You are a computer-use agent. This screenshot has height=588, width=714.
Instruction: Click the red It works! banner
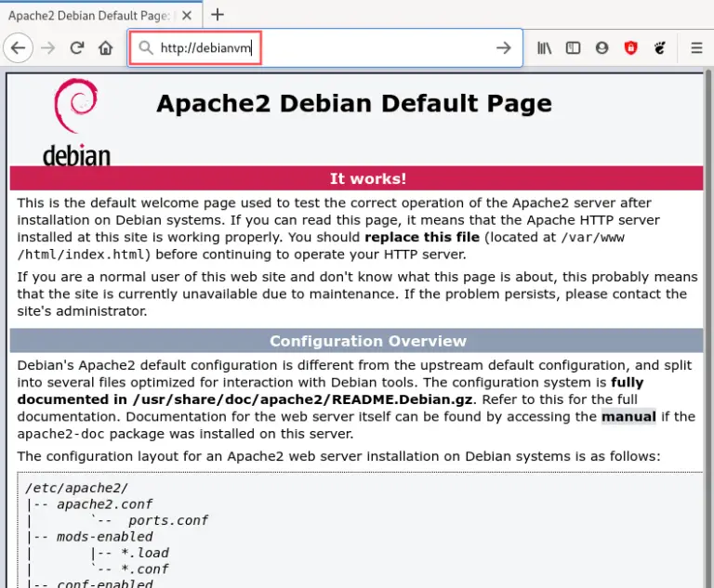click(x=357, y=178)
